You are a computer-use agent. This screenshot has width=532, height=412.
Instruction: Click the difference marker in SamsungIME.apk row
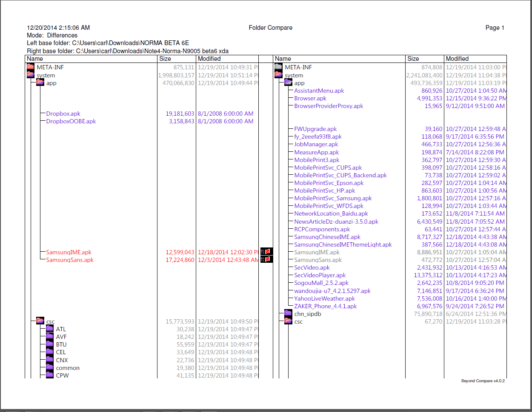pos(266,252)
